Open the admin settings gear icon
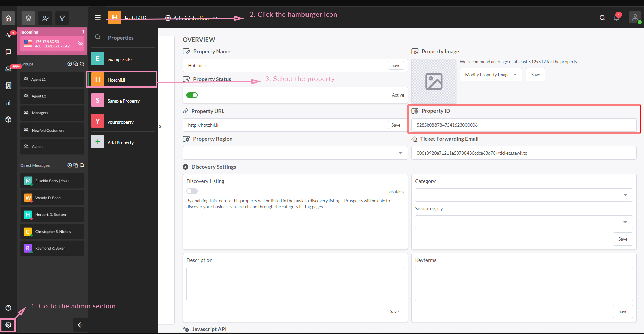 click(x=8, y=325)
